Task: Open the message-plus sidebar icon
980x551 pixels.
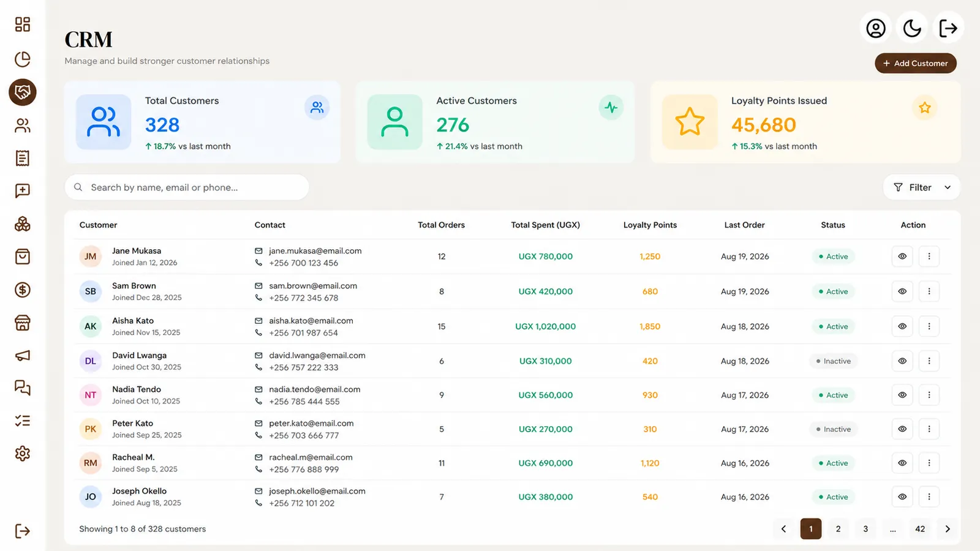Action: point(23,191)
